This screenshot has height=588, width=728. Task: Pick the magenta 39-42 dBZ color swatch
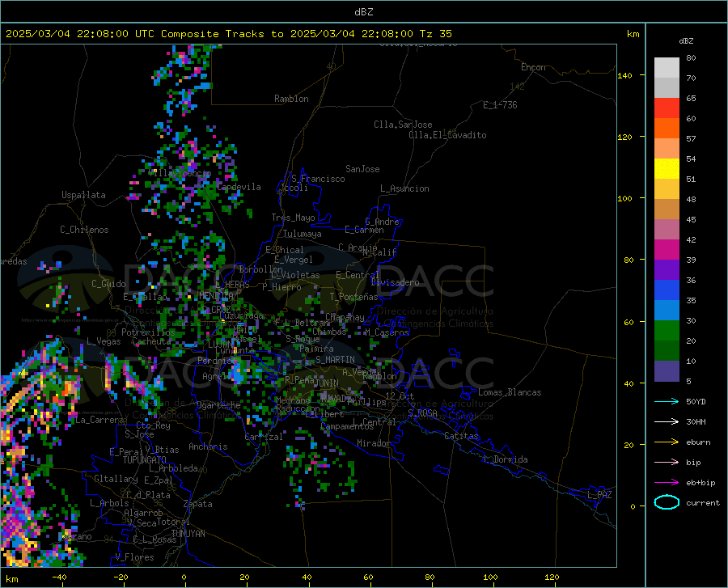point(667,250)
